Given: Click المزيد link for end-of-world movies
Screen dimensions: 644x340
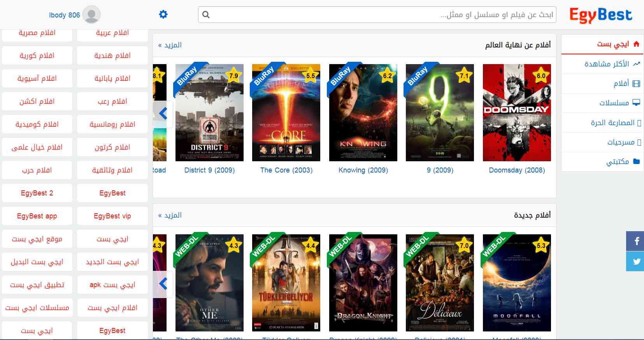Looking at the screenshot, I should pyautogui.click(x=170, y=45).
